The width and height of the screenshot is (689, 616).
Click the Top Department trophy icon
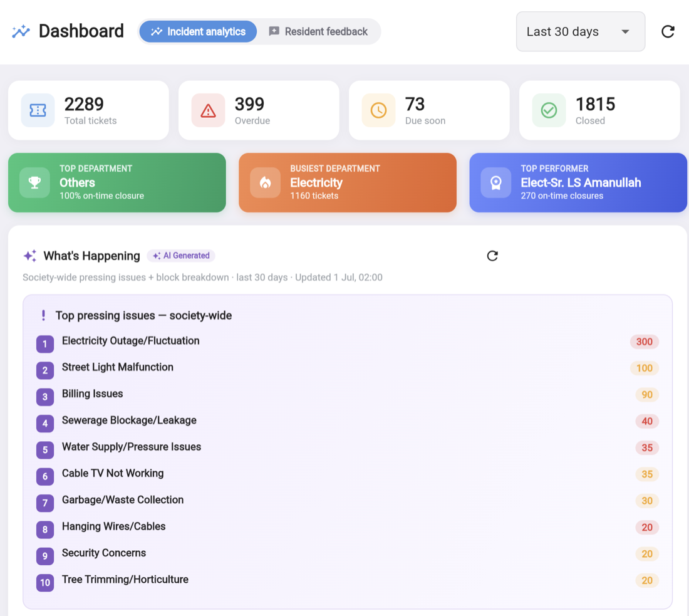[x=34, y=182]
